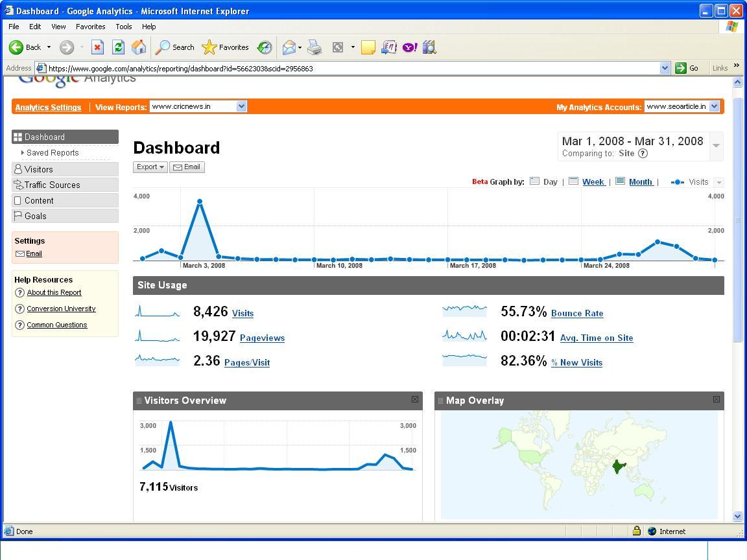Select Visitors in the sidebar
The height and width of the screenshot is (560, 747).
click(65, 169)
